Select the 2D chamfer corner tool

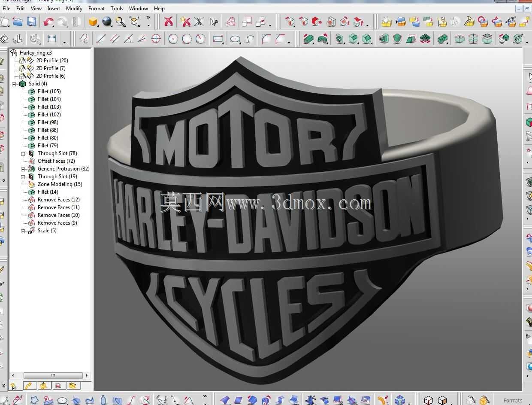point(280,39)
